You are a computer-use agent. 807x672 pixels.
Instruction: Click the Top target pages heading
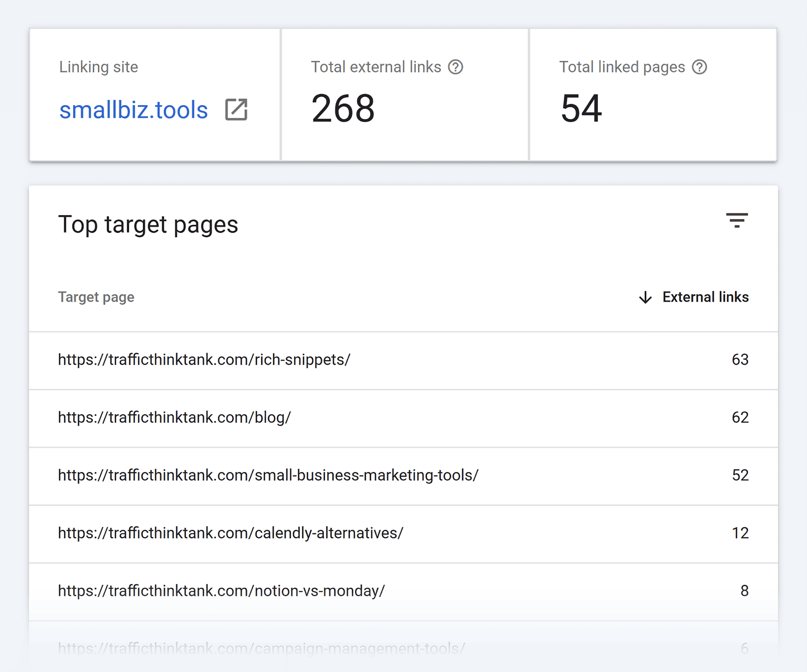[148, 225]
